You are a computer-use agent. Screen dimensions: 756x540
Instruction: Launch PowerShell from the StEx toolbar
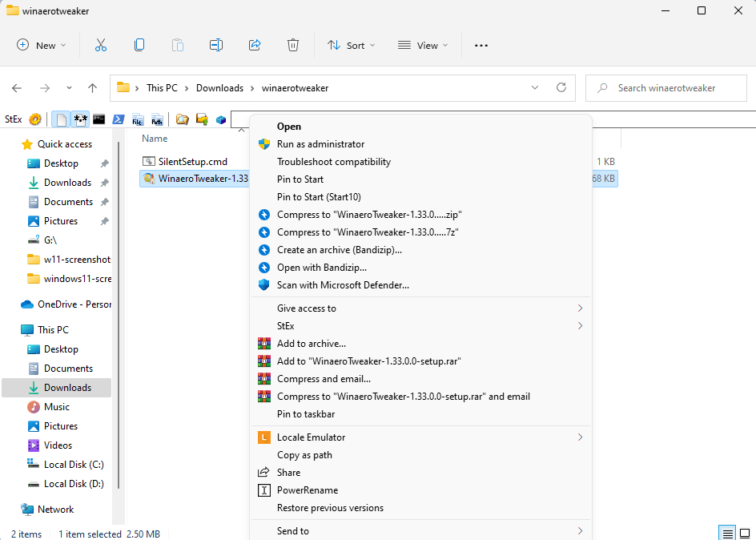tap(118, 119)
